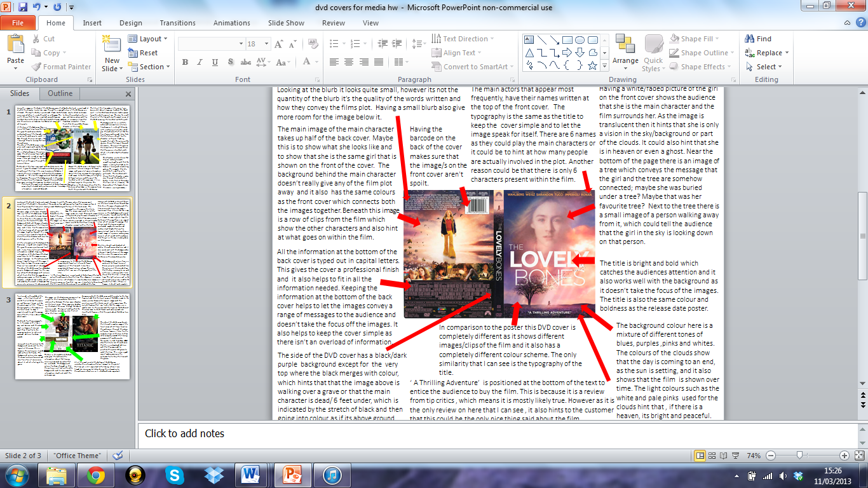Click the Undo arrow icon

coord(36,8)
